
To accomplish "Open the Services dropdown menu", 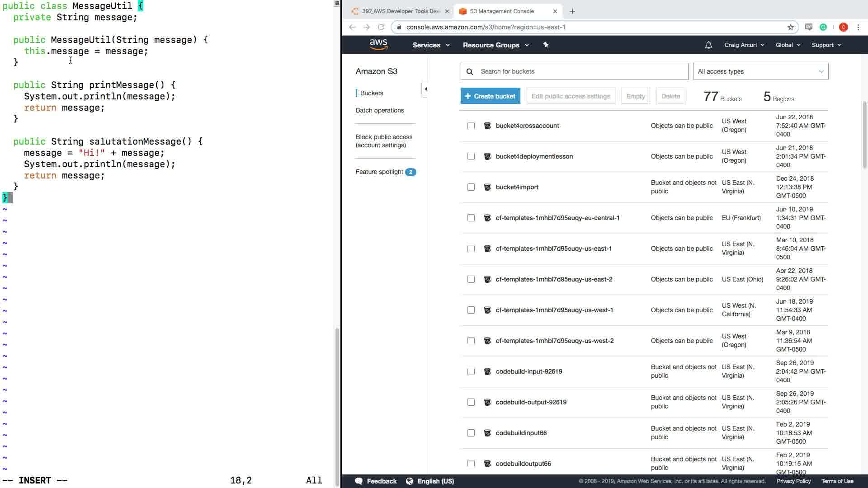I will click(x=430, y=45).
